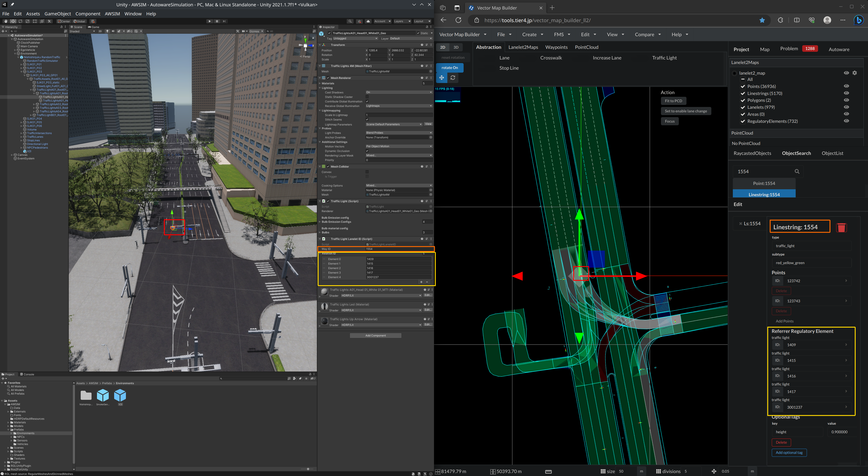Open the AWSIM menu
Screen dimensions: 868x476
[x=112, y=14]
